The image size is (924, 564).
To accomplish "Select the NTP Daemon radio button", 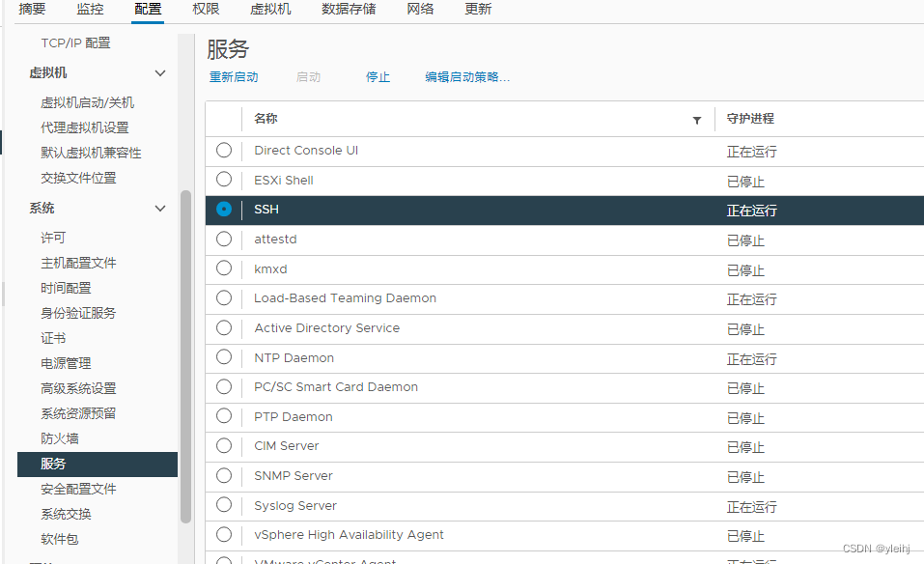I will pyautogui.click(x=224, y=357).
